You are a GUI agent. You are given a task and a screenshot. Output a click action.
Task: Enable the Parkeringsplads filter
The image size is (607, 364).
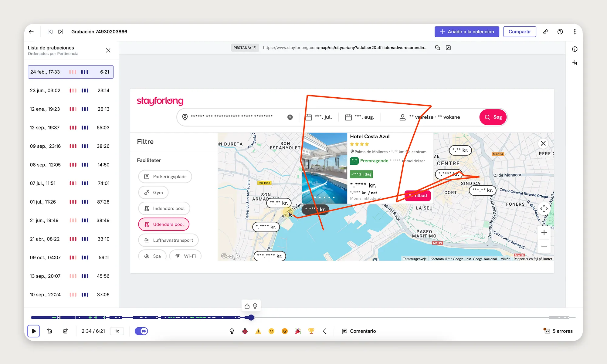click(x=165, y=177)
